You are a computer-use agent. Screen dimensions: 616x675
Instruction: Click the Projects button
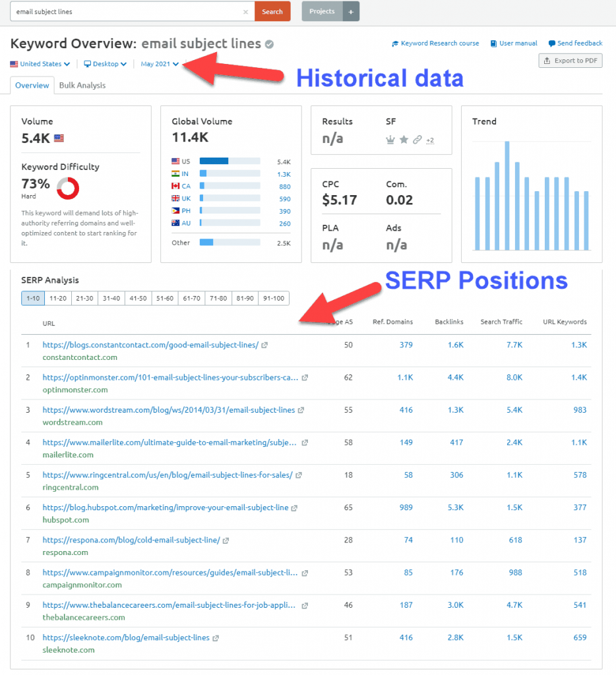point(323,12)
